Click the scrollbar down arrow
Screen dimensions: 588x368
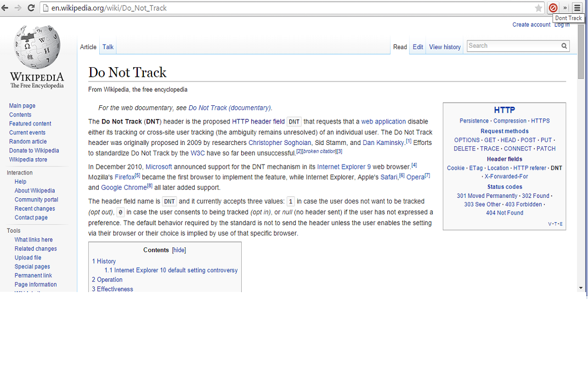(580, 287)
